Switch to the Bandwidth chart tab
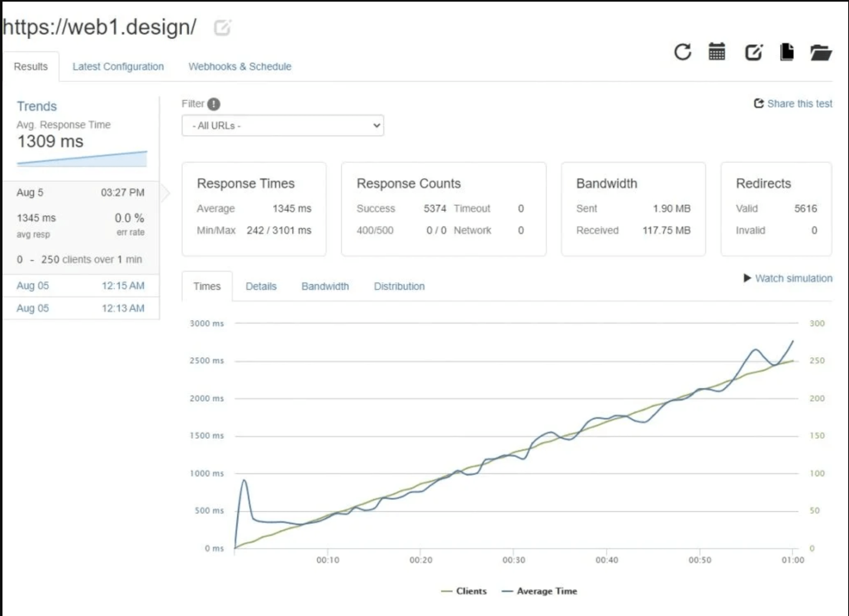The width and height of the screenshot is (849, 616). point(325,286)
